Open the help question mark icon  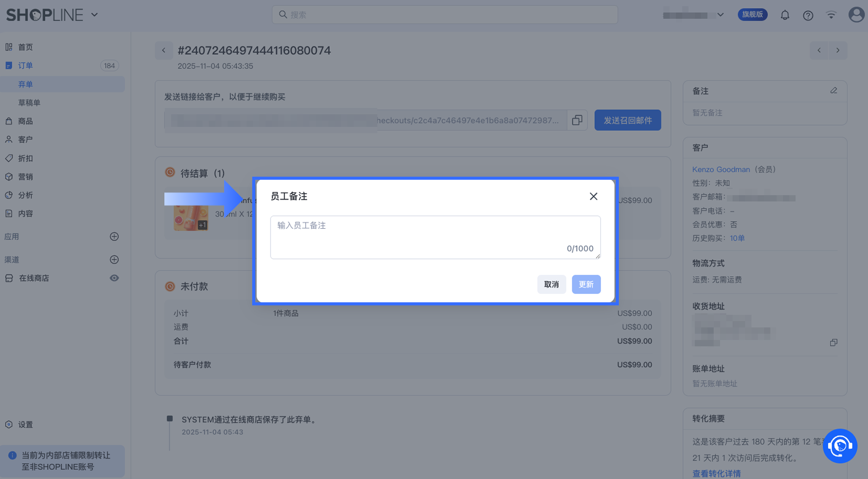click(808, 15)
